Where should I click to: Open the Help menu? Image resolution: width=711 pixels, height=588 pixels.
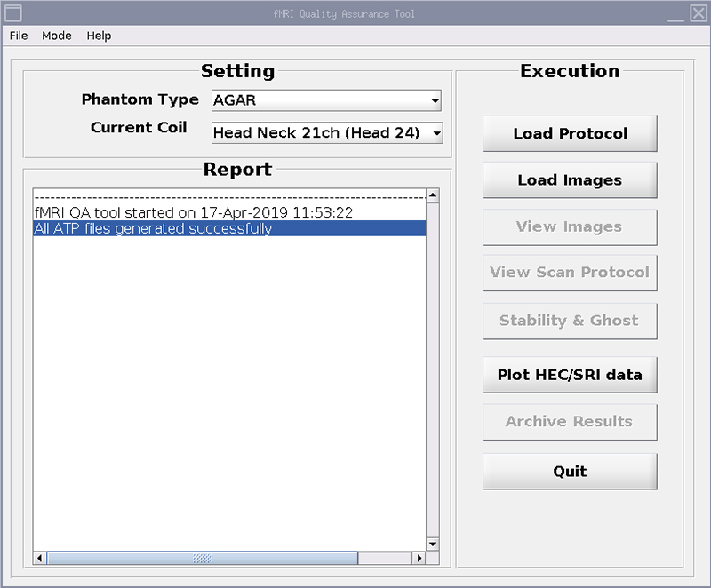tap(99, 36)
